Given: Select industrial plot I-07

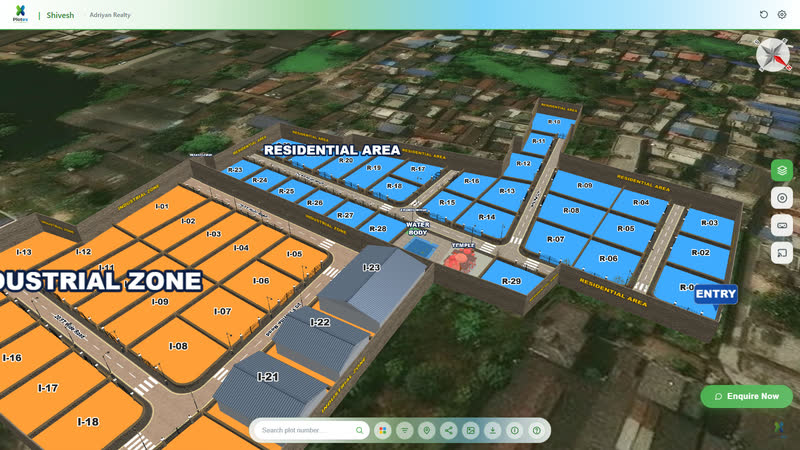Looking at the screenshot, I should pos(222,314).
